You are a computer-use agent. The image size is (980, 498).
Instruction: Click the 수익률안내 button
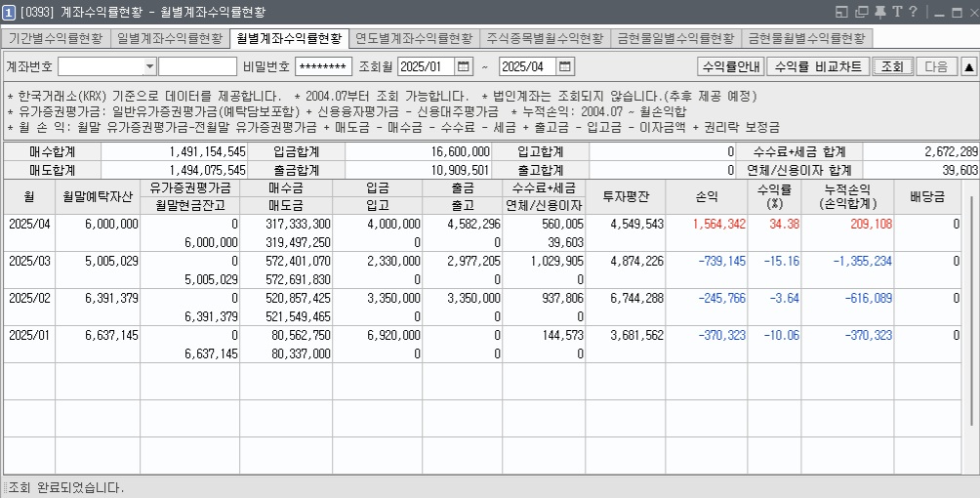(731, 66)
